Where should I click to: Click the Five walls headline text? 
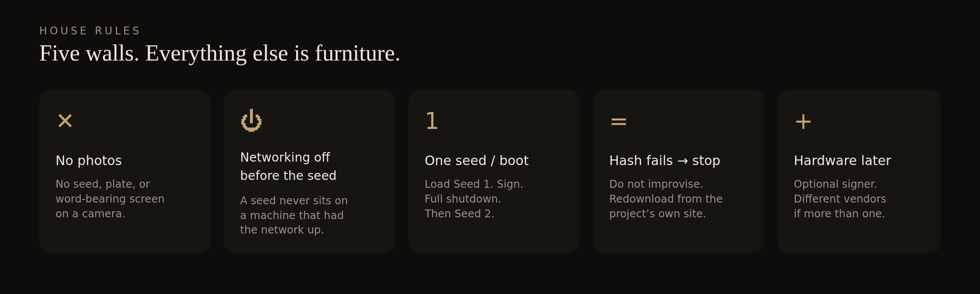tap(220, 54)
